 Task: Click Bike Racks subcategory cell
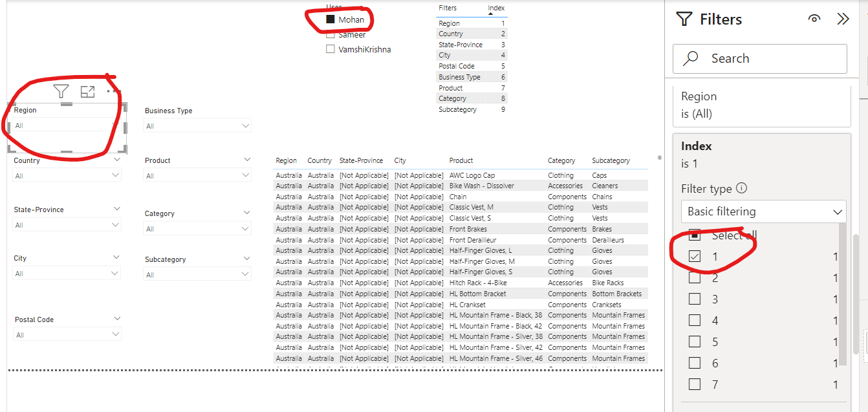[x=608, y=283]
